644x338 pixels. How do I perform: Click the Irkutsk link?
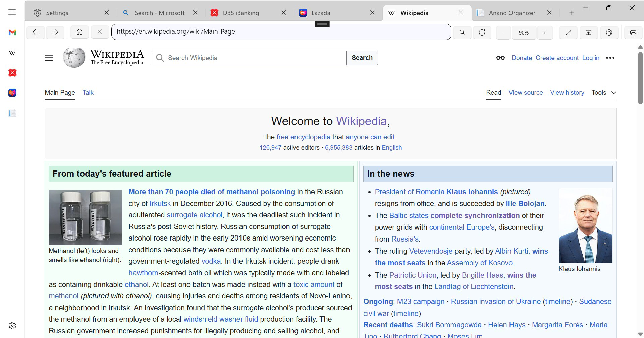point(160,204)
